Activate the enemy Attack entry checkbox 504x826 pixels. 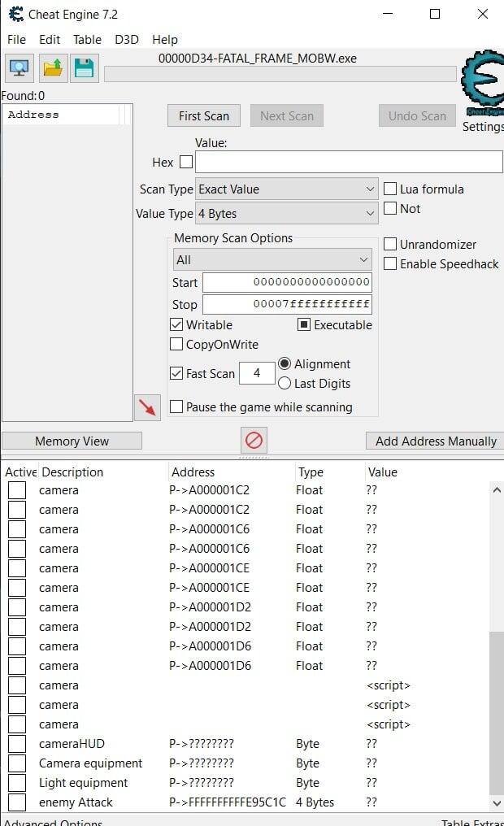pos(17,802)
